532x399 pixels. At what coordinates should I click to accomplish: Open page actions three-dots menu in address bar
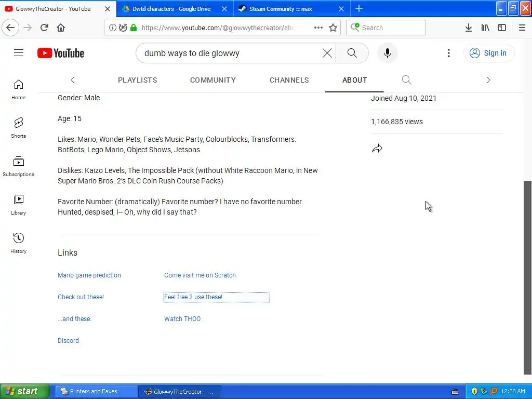coord(318,28)
